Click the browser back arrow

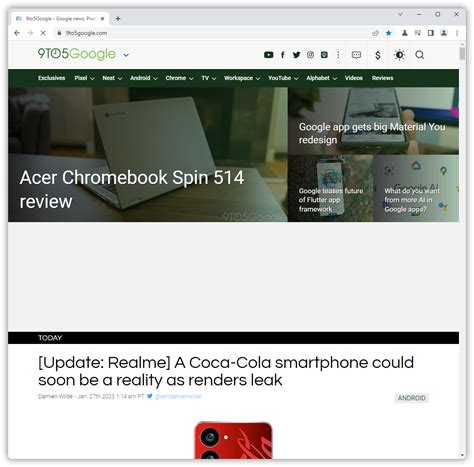[17, 33]
